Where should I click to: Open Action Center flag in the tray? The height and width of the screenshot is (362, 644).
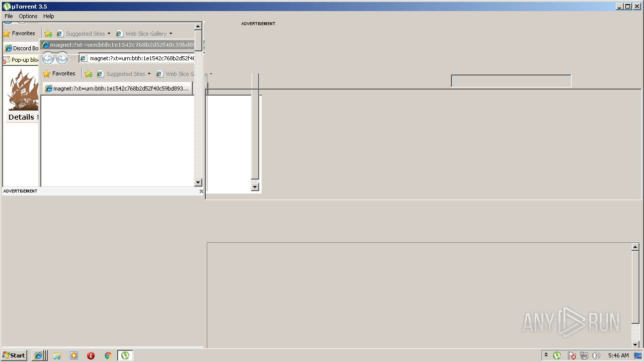(572, 355)
